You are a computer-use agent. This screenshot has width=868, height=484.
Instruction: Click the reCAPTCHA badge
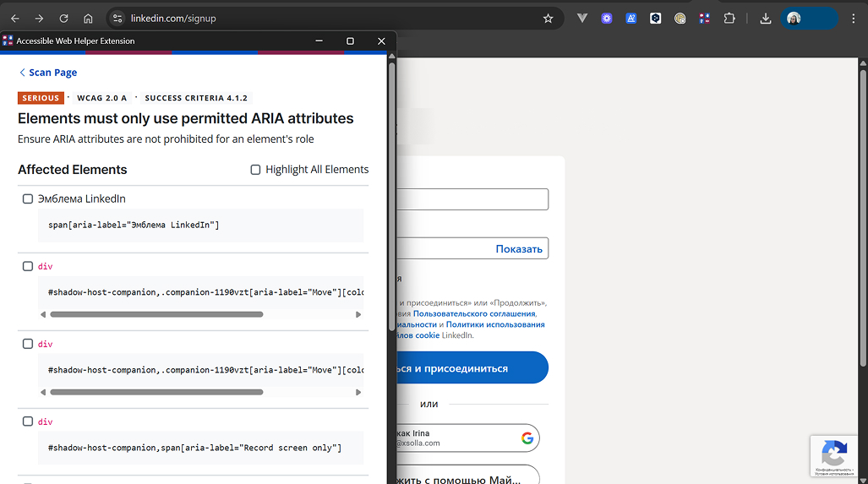coord(835,457)
